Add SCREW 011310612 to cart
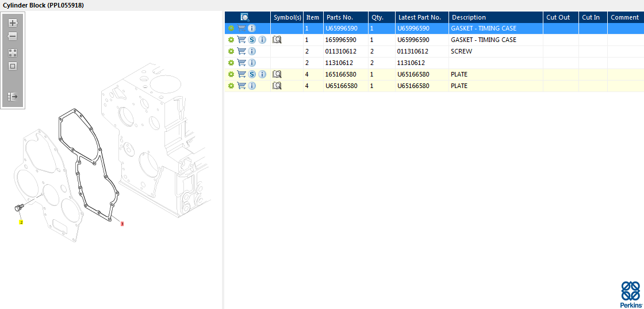This screenshot has width=644, height=309. pos(241,51)
